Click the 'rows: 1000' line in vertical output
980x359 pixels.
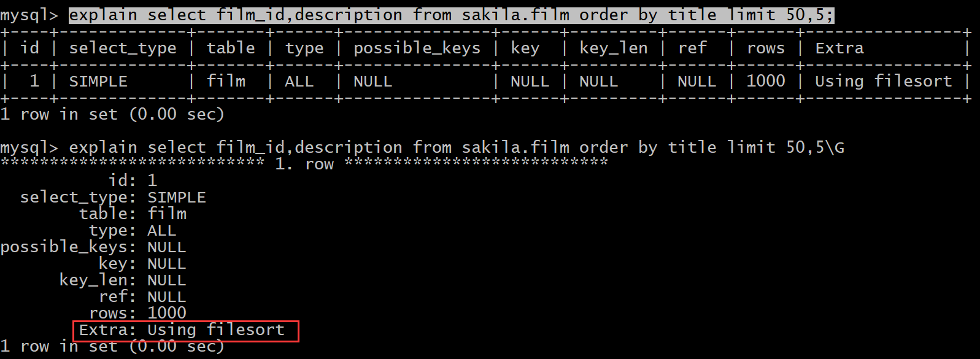pyautogui.click(x=137, y=313)
